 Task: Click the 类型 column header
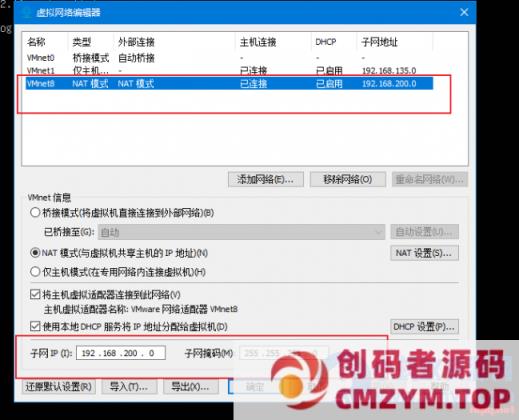click(x=82, y=42)
